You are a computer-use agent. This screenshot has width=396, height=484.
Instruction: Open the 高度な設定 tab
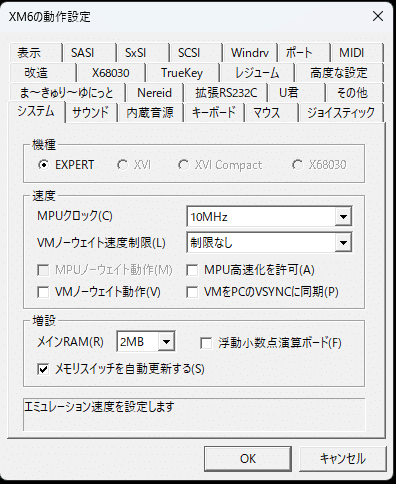click(x=339, y=73)
